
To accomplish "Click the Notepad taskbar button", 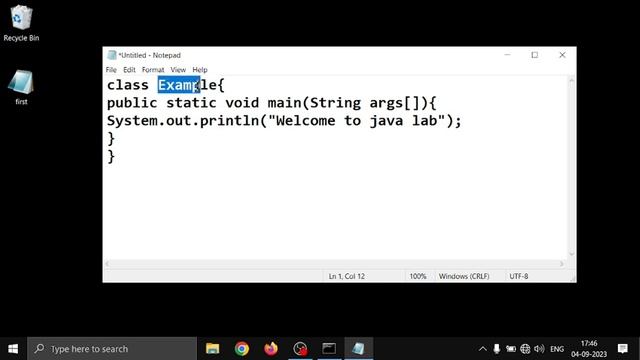I will 358,349.
